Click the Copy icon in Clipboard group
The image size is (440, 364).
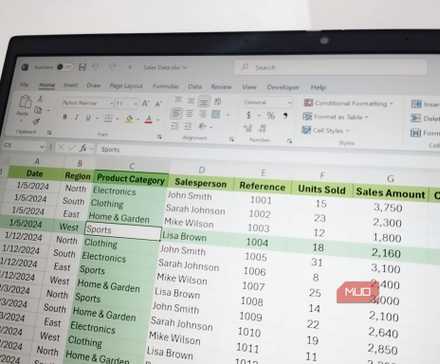(38, 110)
